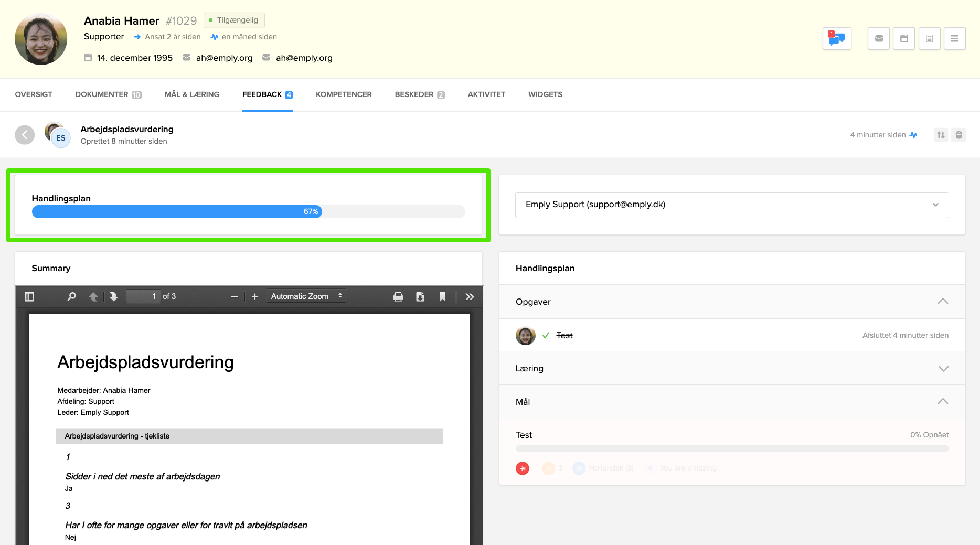Click the sort arrows icon near trash
The height and width of the screenshot is (545, 980).
tap(941, 135)
